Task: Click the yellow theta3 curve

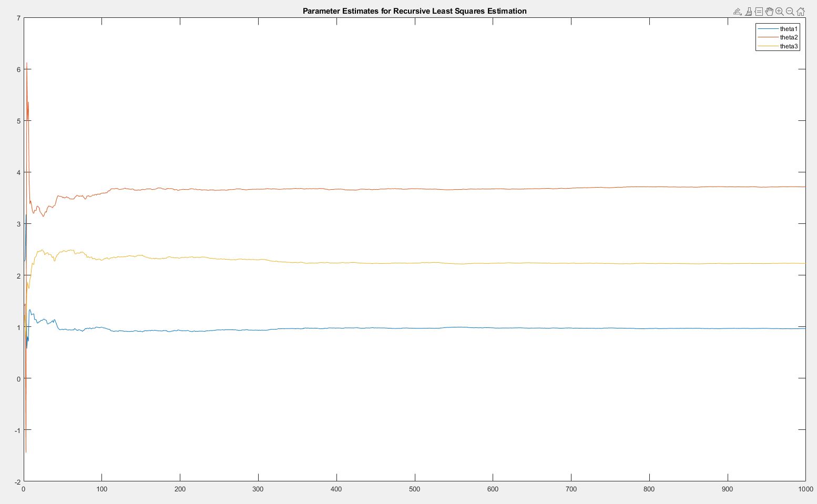Action: (x=368, y=263)
